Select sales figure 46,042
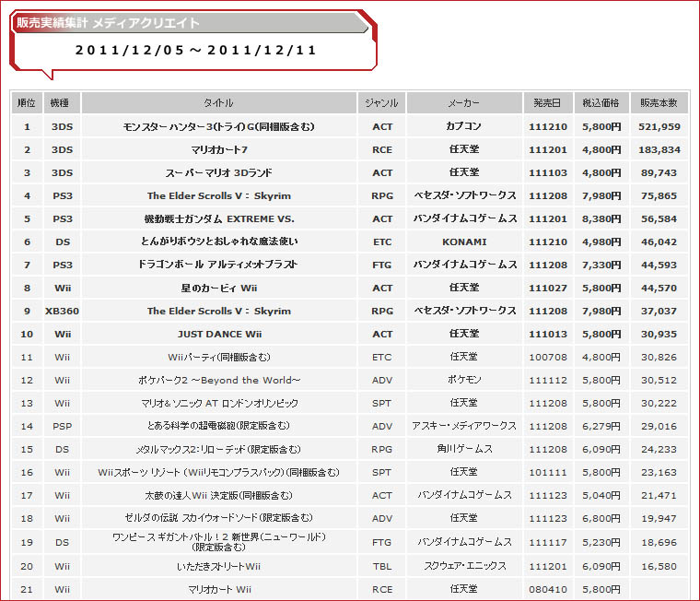The width and height of the screenshot is (700, 601). click(659, 242)
